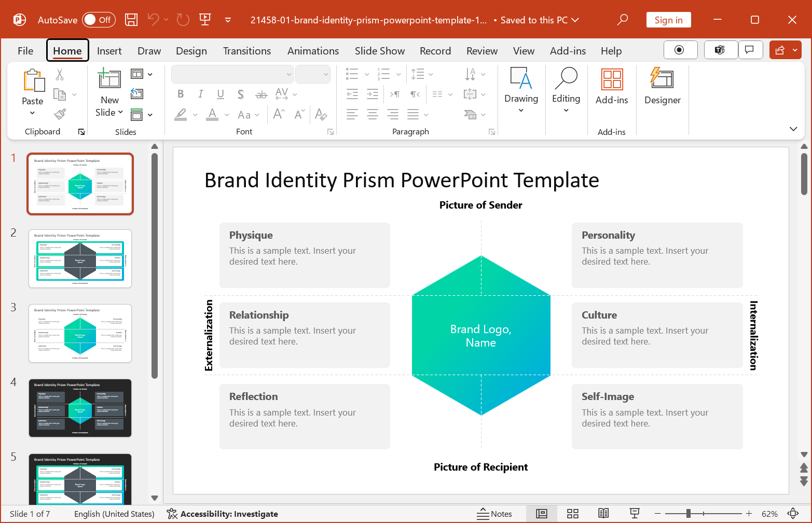Screen dimensions: 812x523
Task: Open the Designer pane
Action: (662, 88)
